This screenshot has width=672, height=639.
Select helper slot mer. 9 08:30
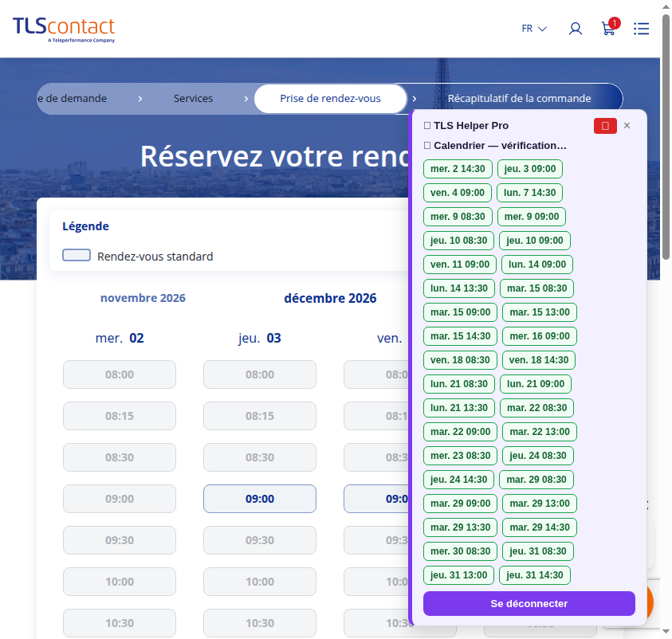click(x=458, y=217)
